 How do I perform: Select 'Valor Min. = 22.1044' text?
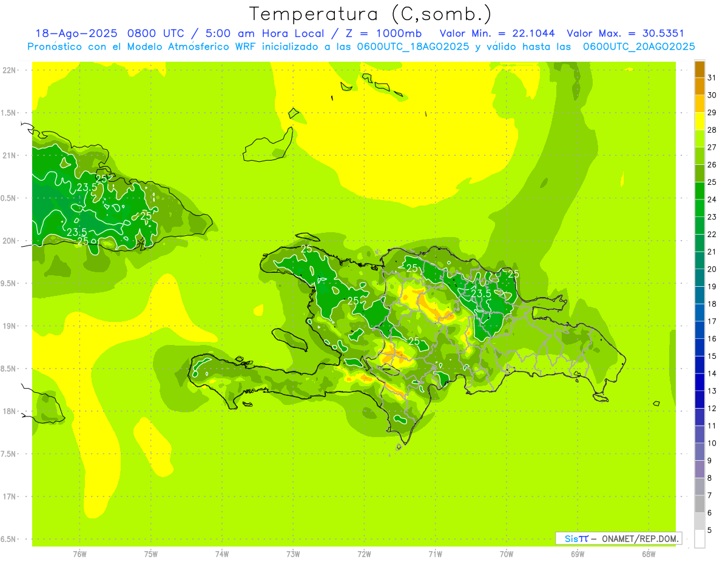(497, 33)
